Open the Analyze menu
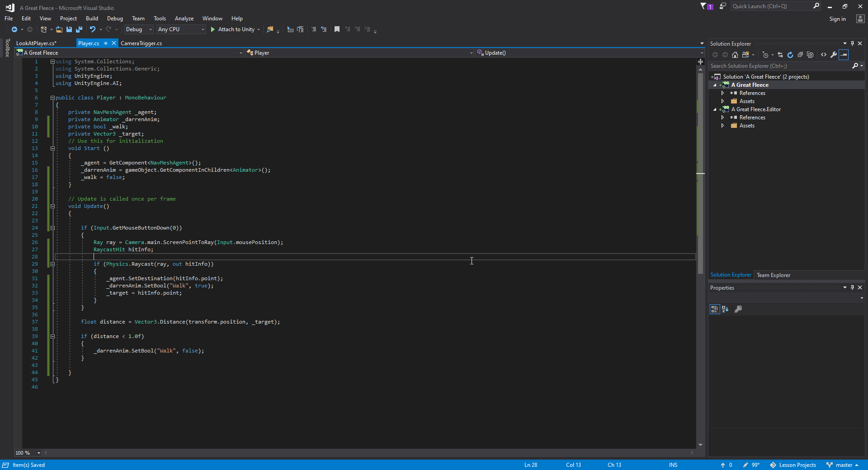 [184, 18]
